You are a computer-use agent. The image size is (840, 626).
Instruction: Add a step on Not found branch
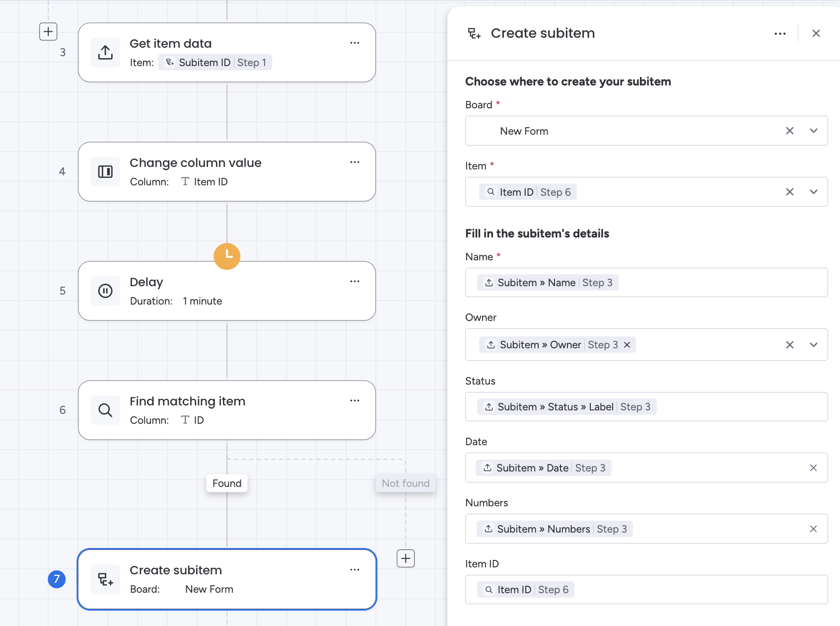coord(406,558)
